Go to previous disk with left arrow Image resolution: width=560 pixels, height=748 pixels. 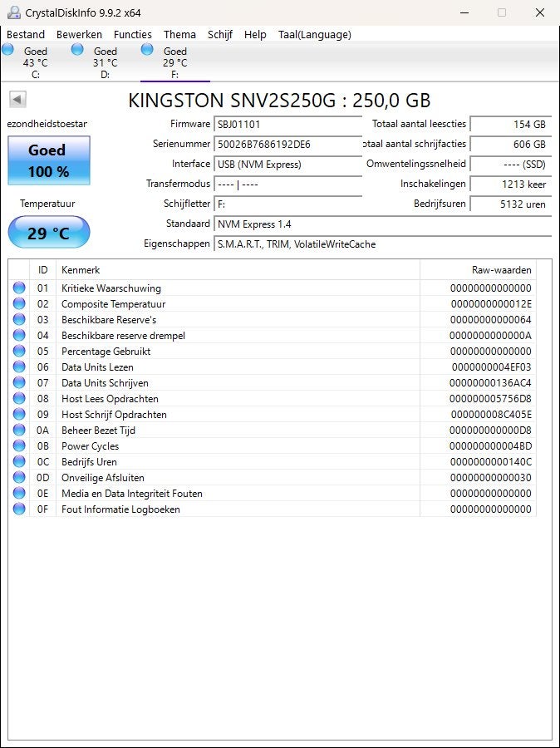coord(17,100)
